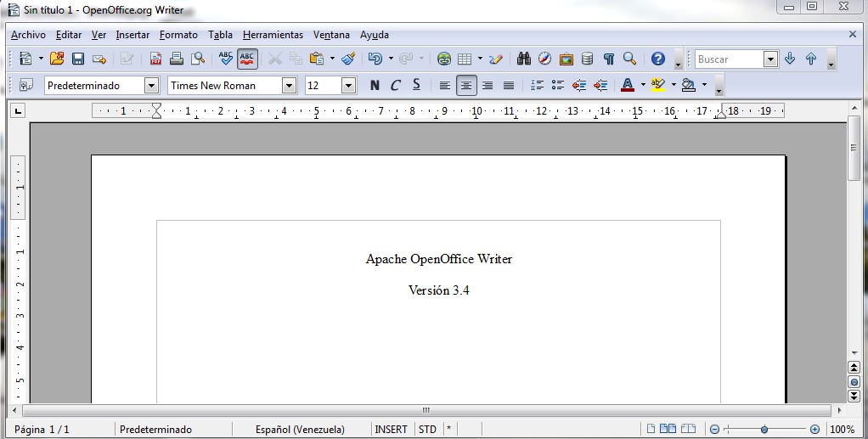Click the format paintbrush icon
868x439 pixels.
coord(348,59)
